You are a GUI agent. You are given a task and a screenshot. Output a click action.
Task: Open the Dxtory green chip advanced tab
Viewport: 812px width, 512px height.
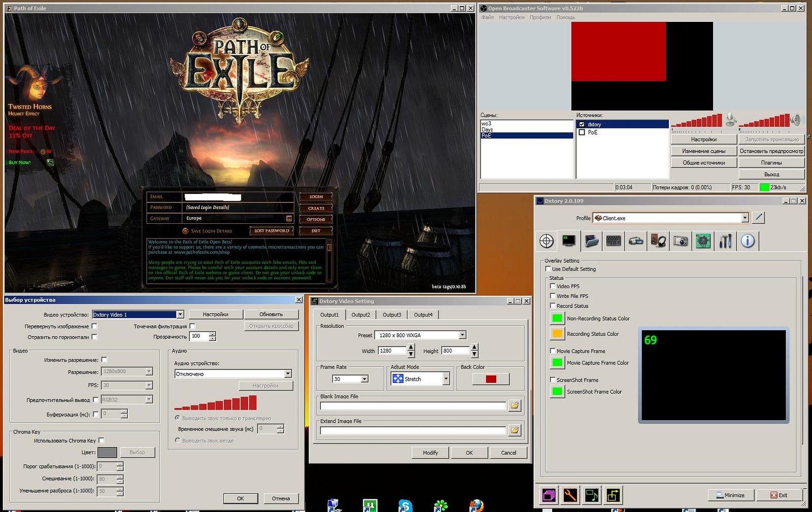(x=703, y=241)
